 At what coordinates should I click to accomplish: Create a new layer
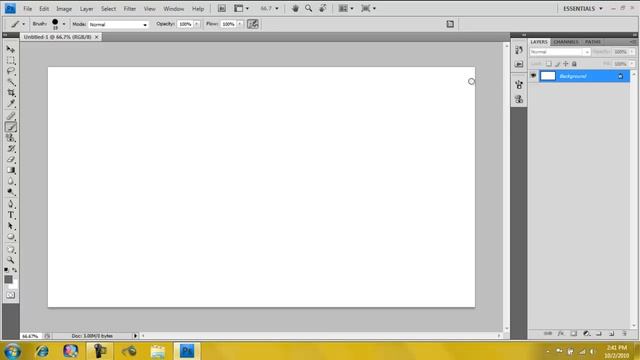tap(611, 333)
